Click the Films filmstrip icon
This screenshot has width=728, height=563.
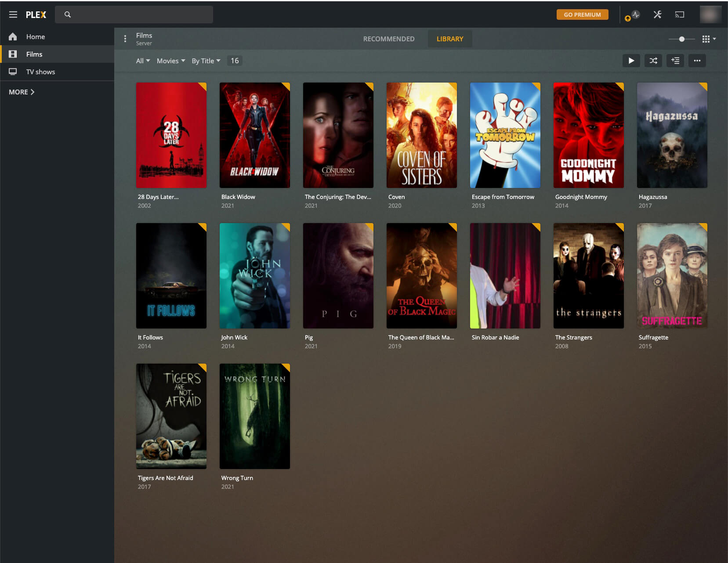click(13, 54)
